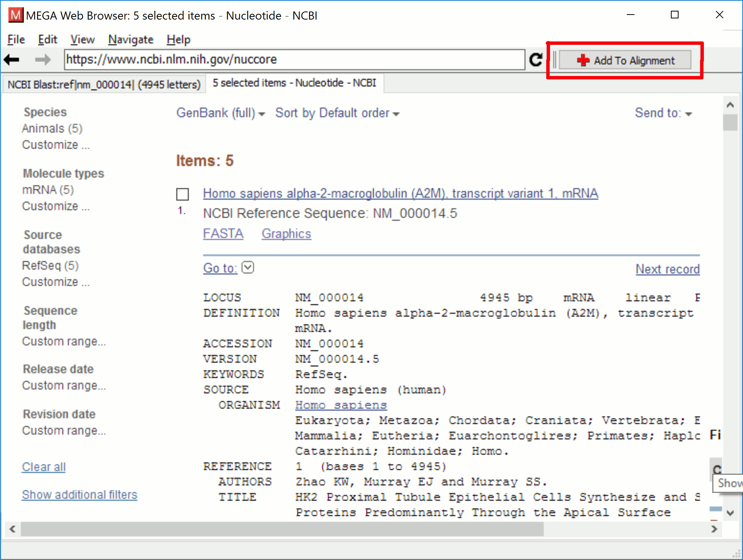Click the 4945 bp locus length
This screenshot has height=560, width=743.
506,298
